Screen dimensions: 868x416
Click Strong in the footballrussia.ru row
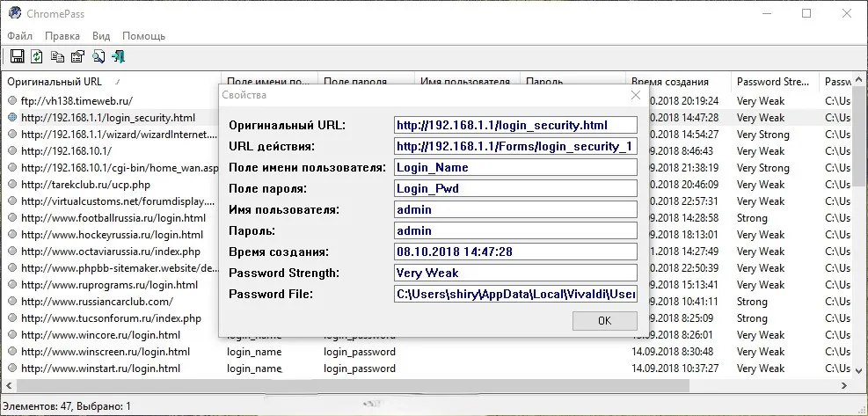pyautogui.click(x=752, y=218)
